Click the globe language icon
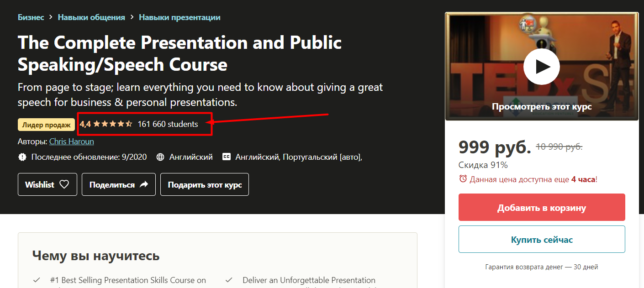The image size is (644, 288). coord(160,157)
